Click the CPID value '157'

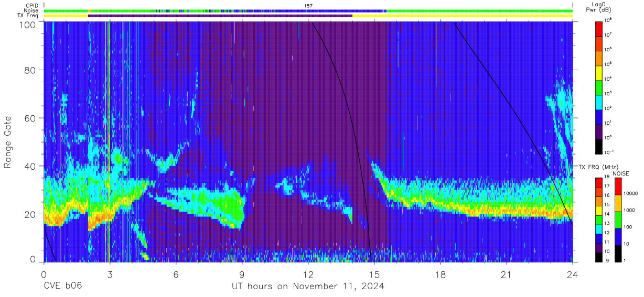click(x=308, y=6)
